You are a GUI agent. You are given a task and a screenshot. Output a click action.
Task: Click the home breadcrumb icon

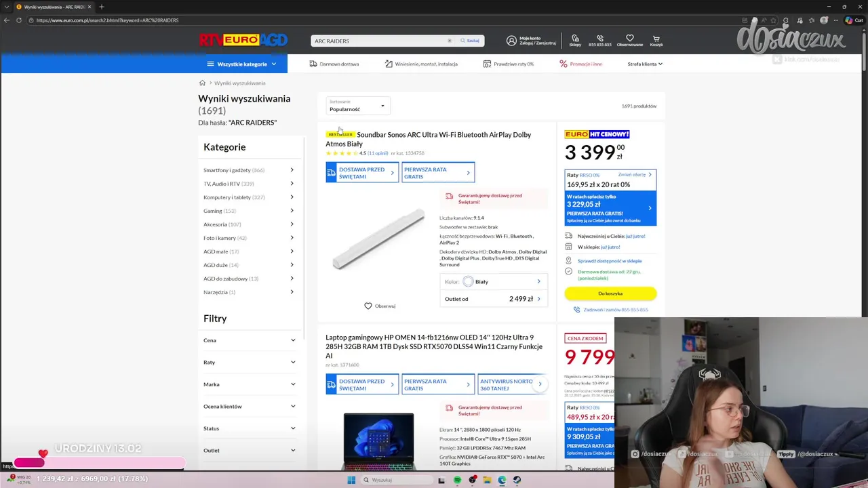[x=202, y=83]
